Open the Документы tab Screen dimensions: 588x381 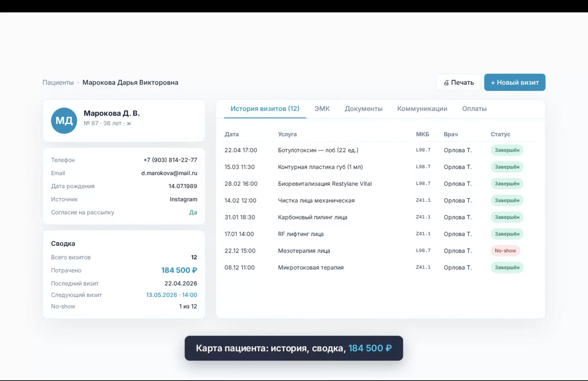[363, 109]
